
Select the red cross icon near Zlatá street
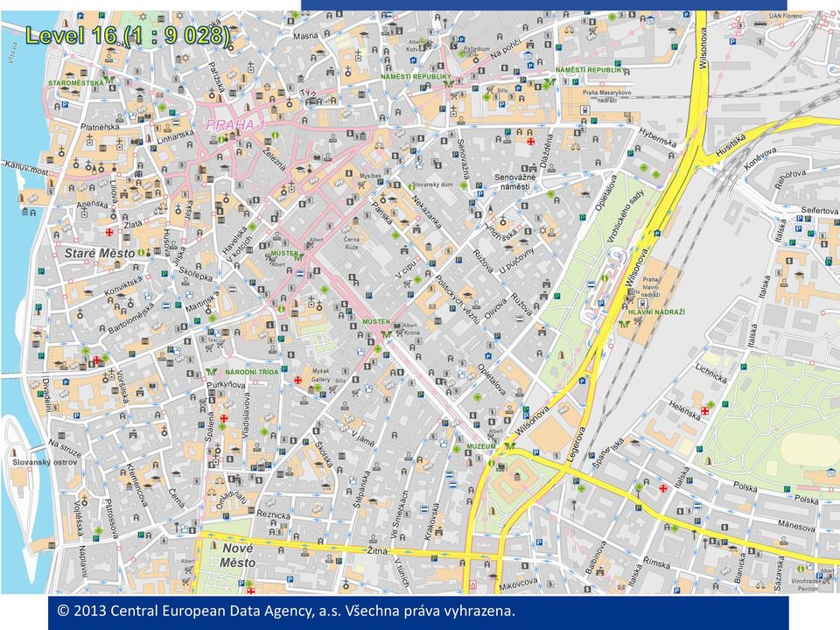(x=109, y=233)
